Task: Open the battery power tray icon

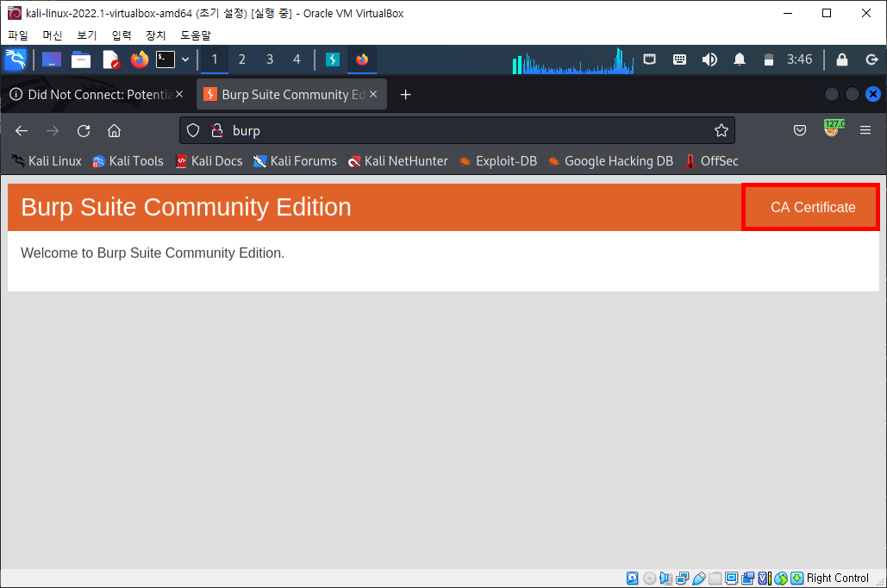Action: [768, 59]
